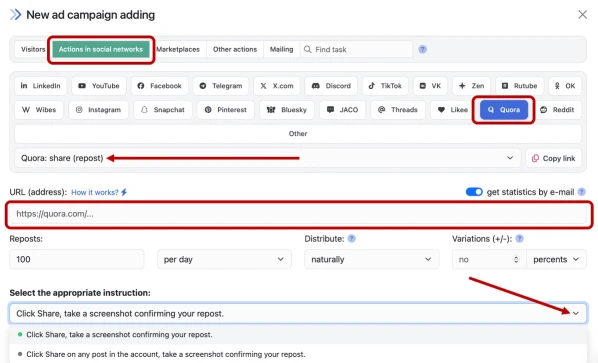The width and height of the screenshot is (598, 363).
Task: Switch to Actions in social networks tab
Action: click(101, 49)
